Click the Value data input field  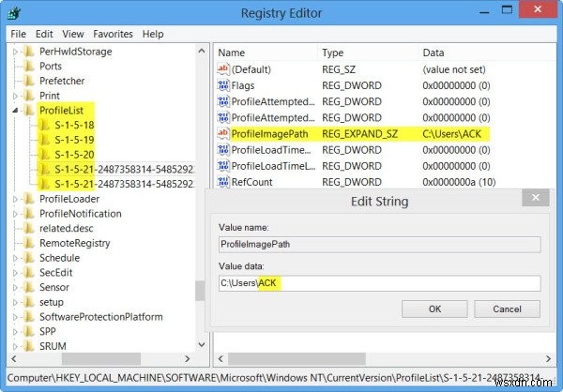click(379, 283)
